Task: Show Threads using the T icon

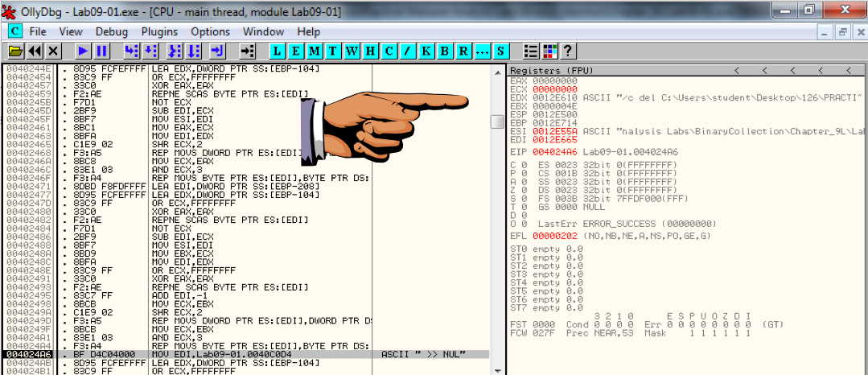Action: (x=333, y=52)
